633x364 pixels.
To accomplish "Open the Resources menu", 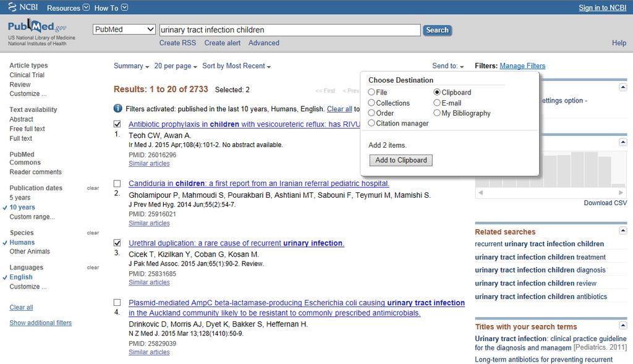I will tap(68, 7).
